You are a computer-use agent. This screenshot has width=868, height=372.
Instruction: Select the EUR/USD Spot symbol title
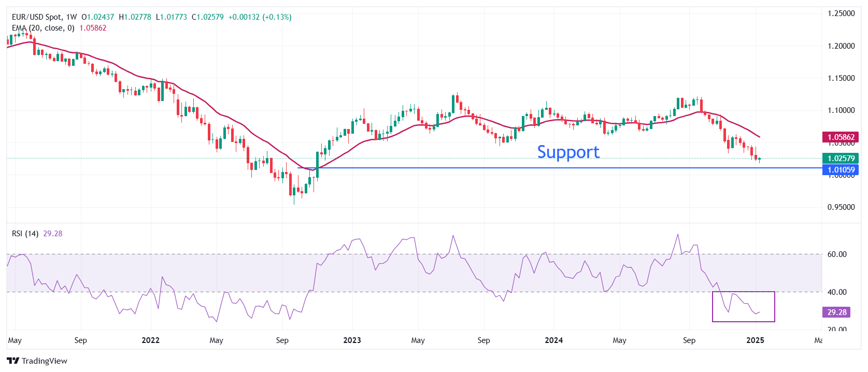point(37,17)
